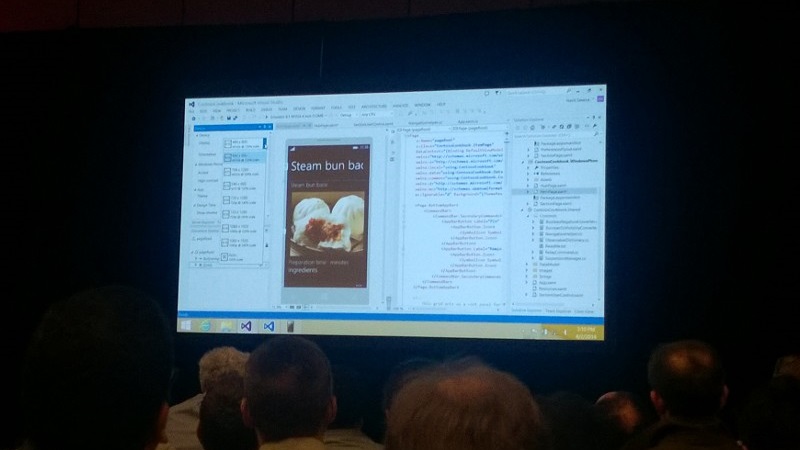Click the HubPage.xaml file icon in Solution Explorer

point(536,184)
